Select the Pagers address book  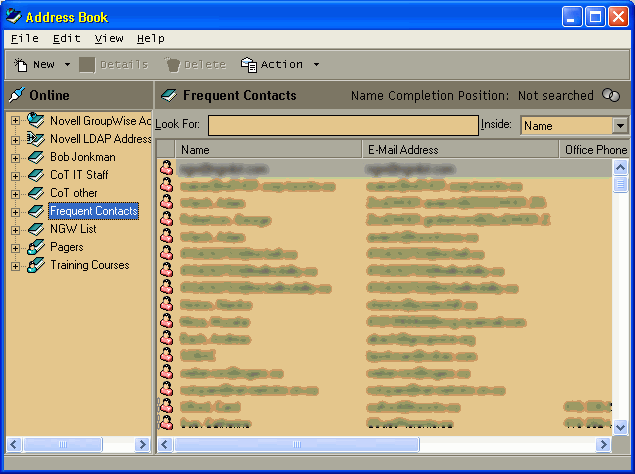[x=67, y=247]
